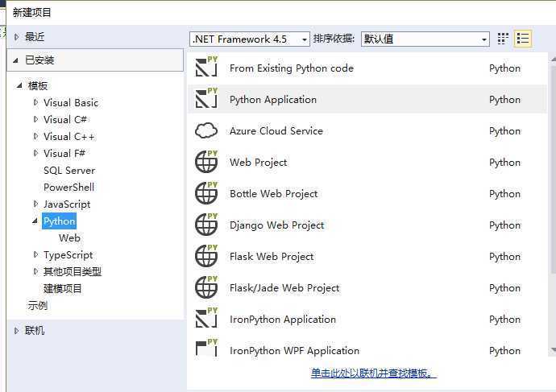Image resolution: width=556 pixels, height=392 pixels.
Task: Expand the Visual C# tree node
Action: click(36, 119)
